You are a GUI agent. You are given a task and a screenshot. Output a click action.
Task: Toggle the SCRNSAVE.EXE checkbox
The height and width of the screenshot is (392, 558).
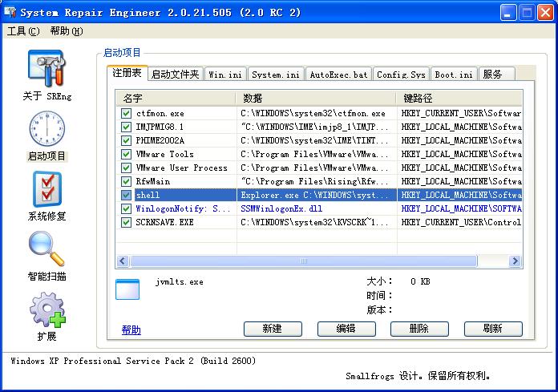(x=126, y=222)
